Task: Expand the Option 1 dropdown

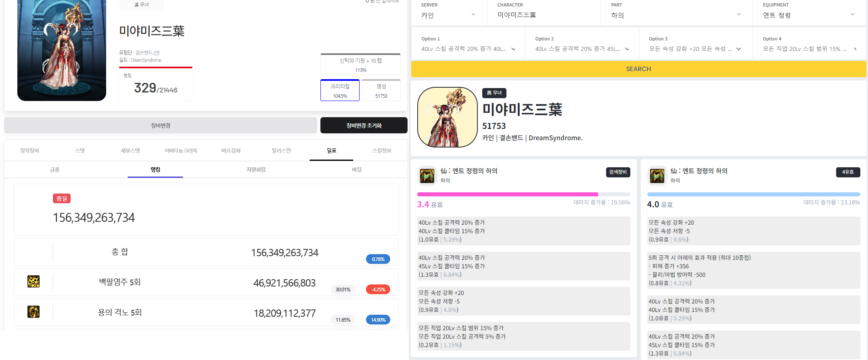Action: click(x=468, y=49)
